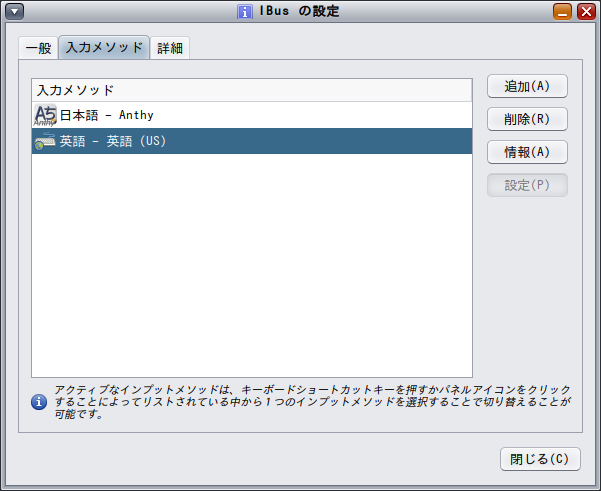Switch to the 入力メソッド tab
The image size is (601, 491).
104,48
